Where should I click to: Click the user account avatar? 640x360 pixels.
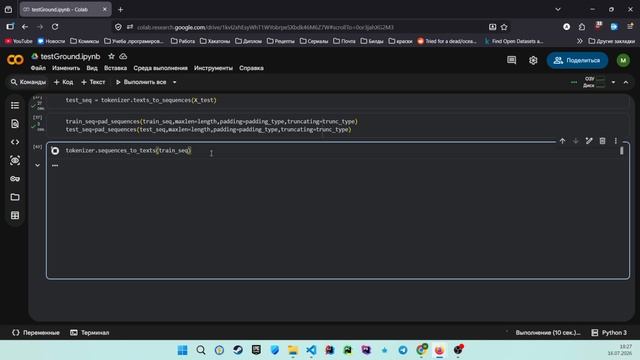623,60
